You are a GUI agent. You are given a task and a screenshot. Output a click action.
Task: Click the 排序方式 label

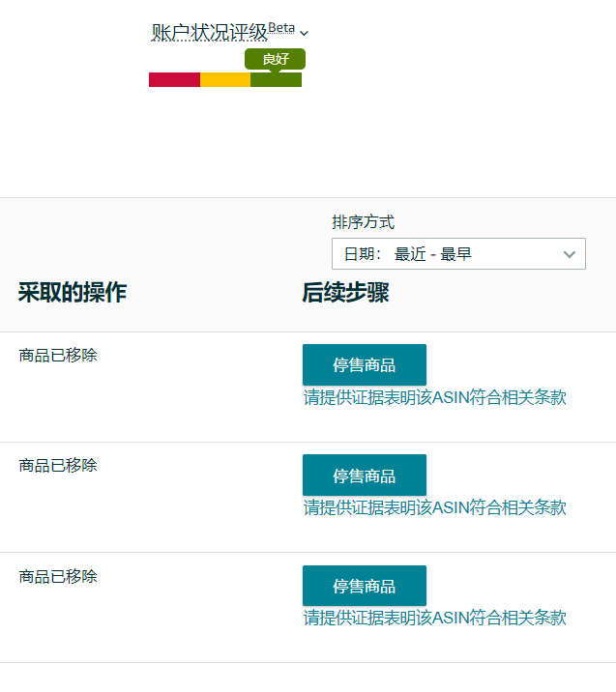tap(363, 222)
